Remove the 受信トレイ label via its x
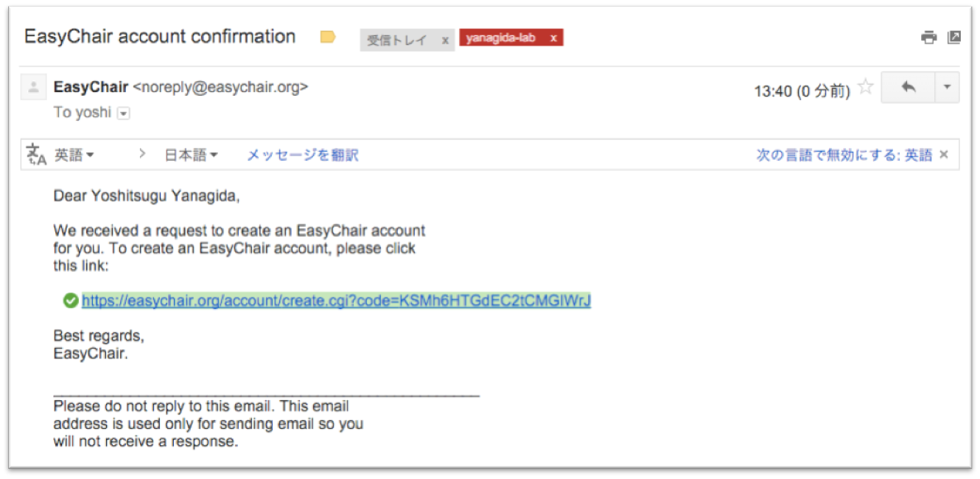980x479 pixels. 445,41
